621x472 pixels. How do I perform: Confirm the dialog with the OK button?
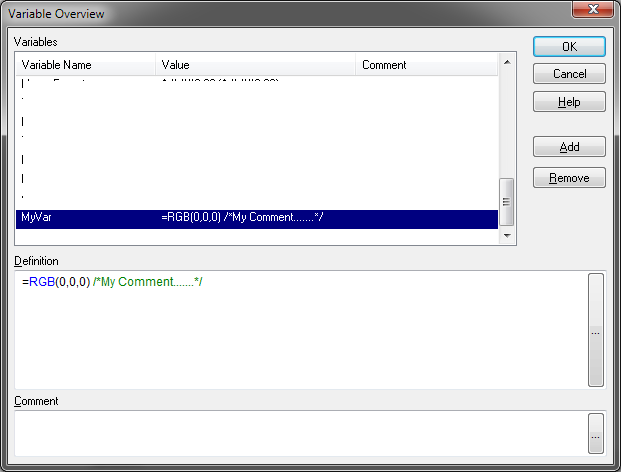tap(569, 47)
